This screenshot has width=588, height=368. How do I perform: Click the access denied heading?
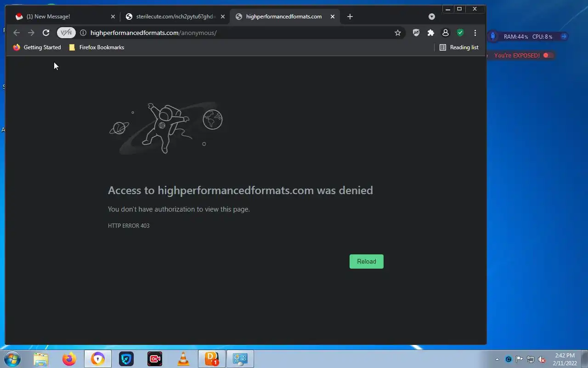click(240, 190)
